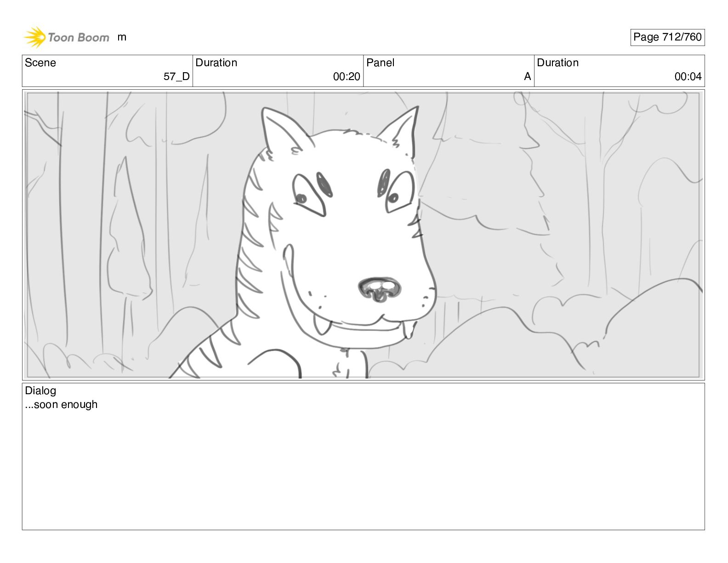This screenshot has width=728, height=563.
Task: Click the wolf's nose in storyboard panel
Action: pos(379,289)
